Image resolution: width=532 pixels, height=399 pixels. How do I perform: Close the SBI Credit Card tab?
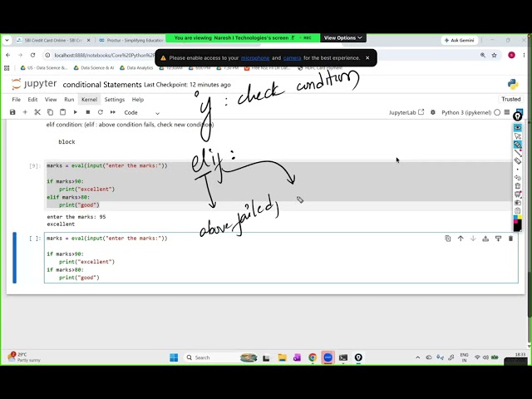pos(89,40)
